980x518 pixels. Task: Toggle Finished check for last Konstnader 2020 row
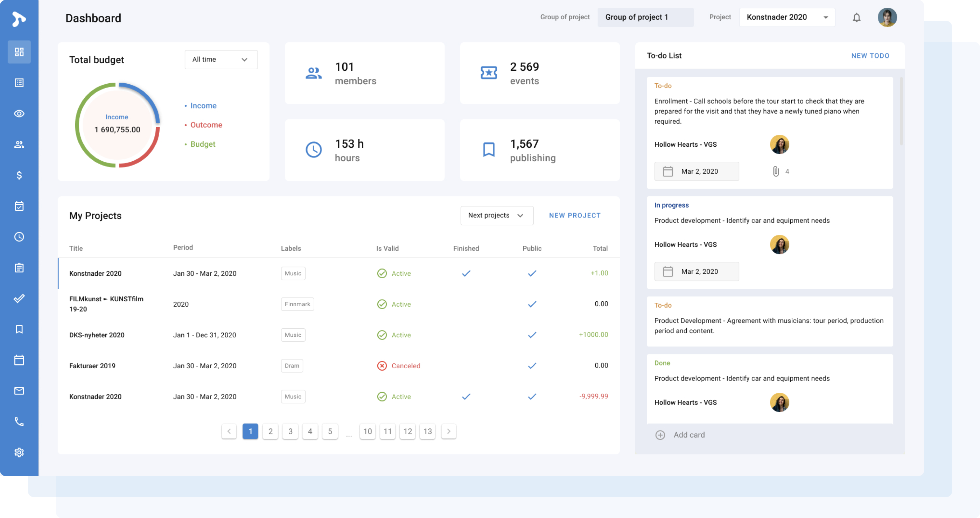coord(466,396)
